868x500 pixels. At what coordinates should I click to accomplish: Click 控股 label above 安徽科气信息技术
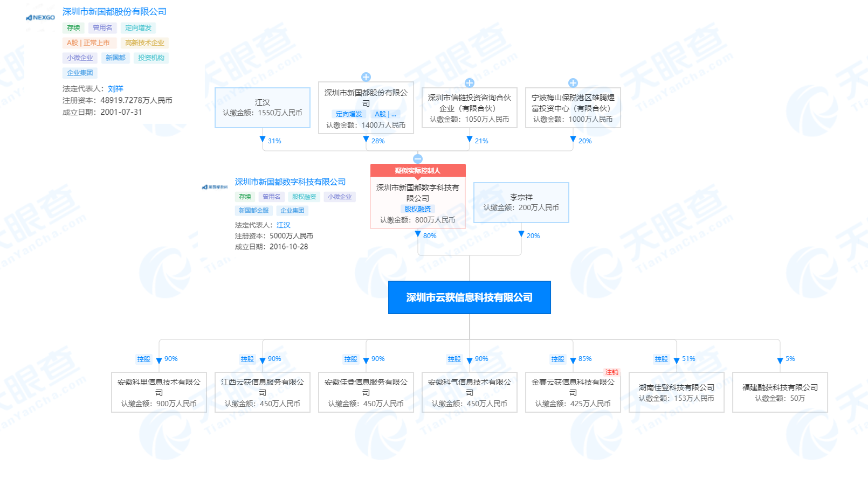click(454, 359)
